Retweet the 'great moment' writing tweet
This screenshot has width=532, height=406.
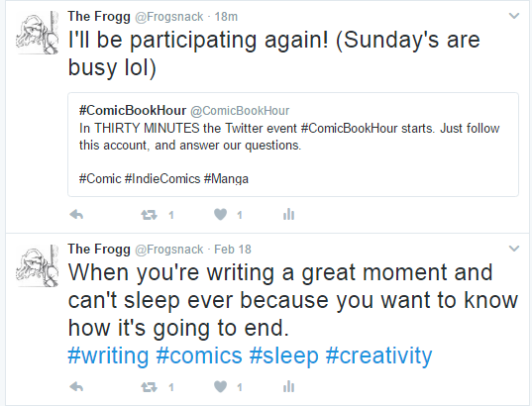(x=149, y=386)
